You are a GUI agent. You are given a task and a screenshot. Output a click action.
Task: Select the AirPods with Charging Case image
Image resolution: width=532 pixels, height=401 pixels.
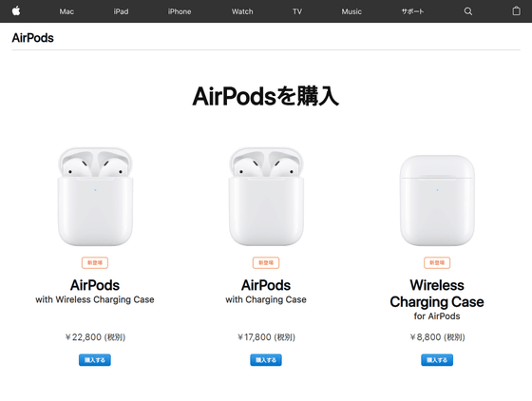click(x=266, y=197)
